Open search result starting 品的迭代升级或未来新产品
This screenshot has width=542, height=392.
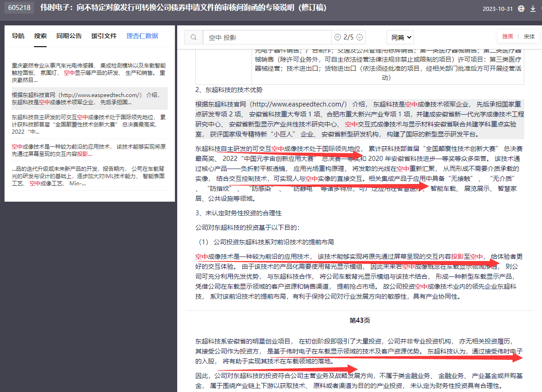pos(89,176)
